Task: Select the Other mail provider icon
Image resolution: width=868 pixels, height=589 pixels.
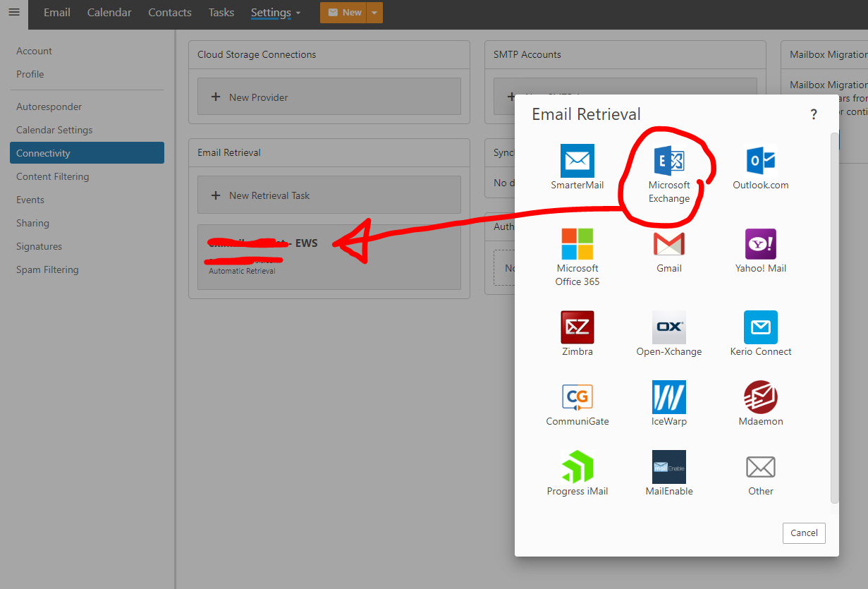Action: (761, 467)
